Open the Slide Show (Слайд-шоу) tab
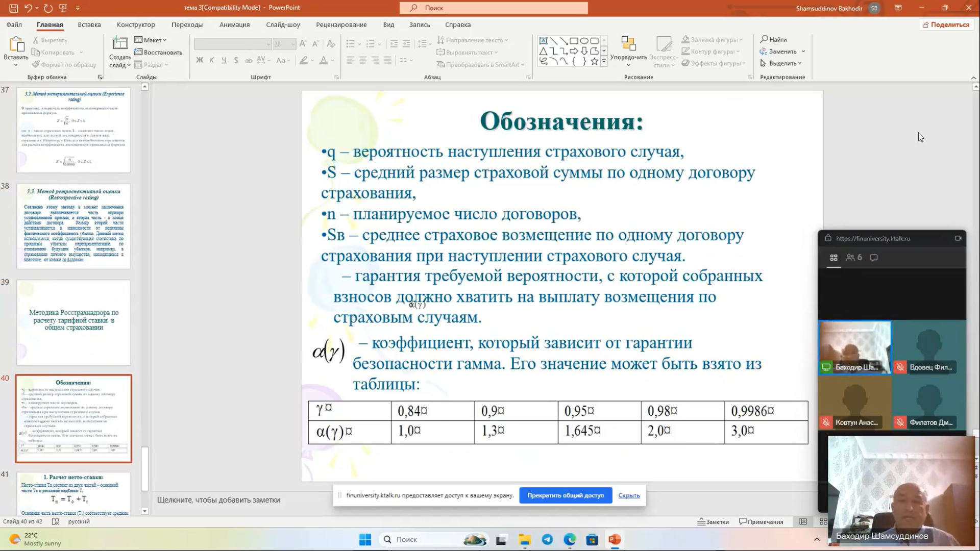 (283, 24)
